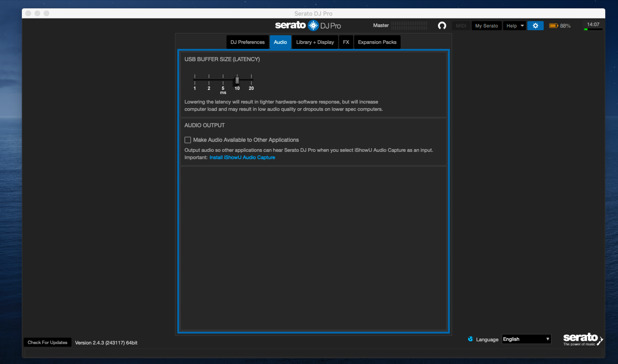Viewport: 618px width, 364px height.
Task: Switch to the Library + Display tab
Action: click(315, 42)
